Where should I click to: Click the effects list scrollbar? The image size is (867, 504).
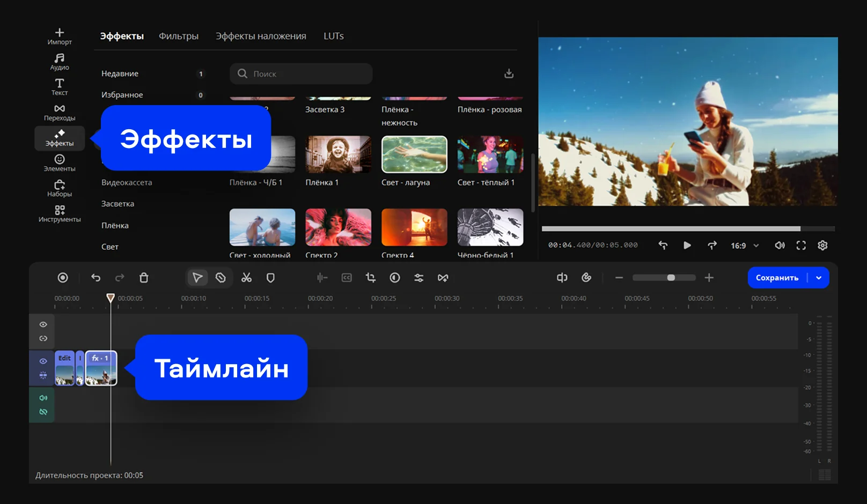pos(533,182)
